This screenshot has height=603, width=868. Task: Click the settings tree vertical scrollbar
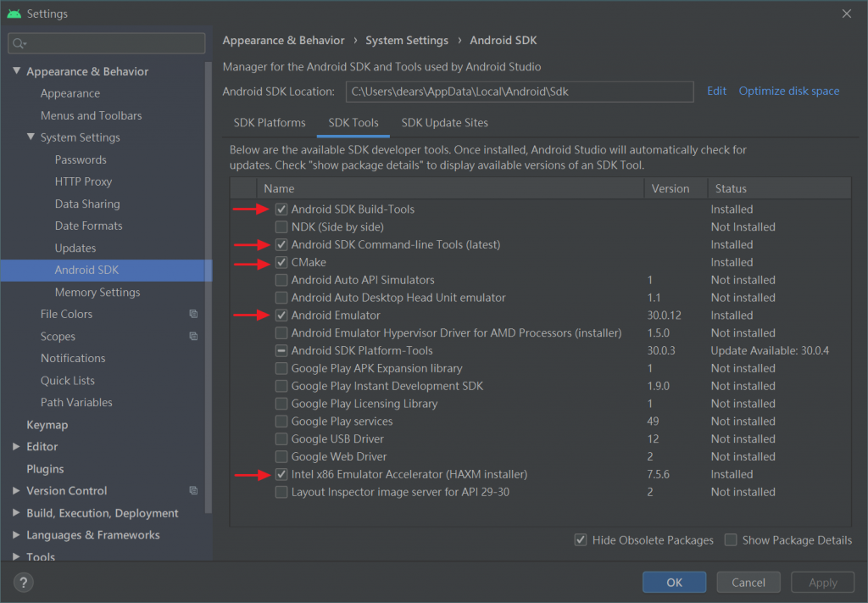tap(209, 288)
